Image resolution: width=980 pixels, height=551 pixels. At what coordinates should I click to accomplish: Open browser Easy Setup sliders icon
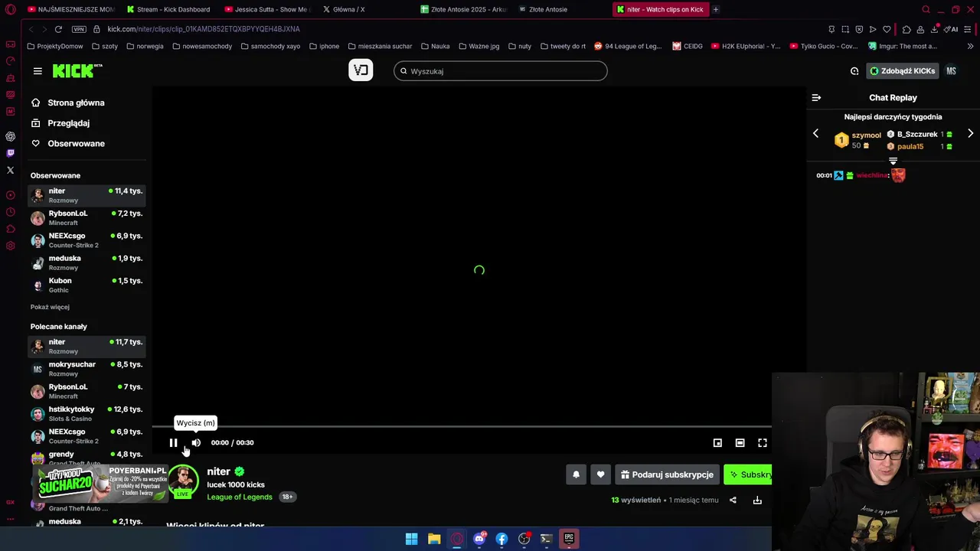[969, 29]
